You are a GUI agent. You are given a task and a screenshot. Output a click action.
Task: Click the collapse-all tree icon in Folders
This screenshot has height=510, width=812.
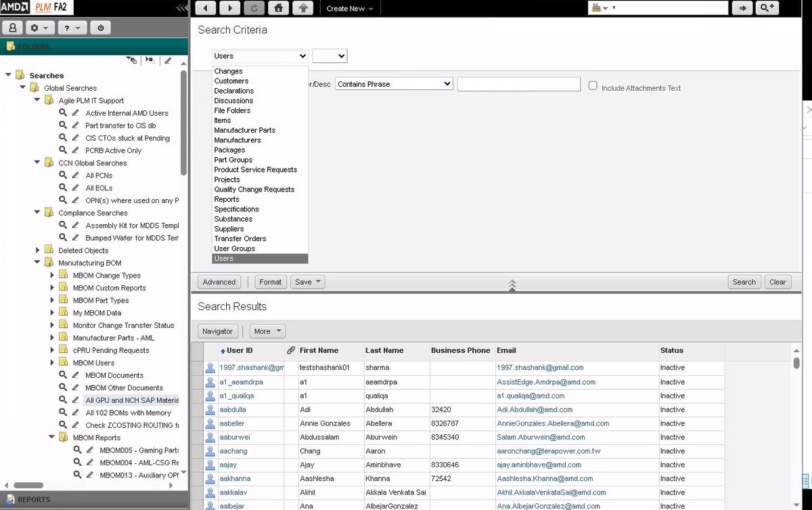[149, 60]
